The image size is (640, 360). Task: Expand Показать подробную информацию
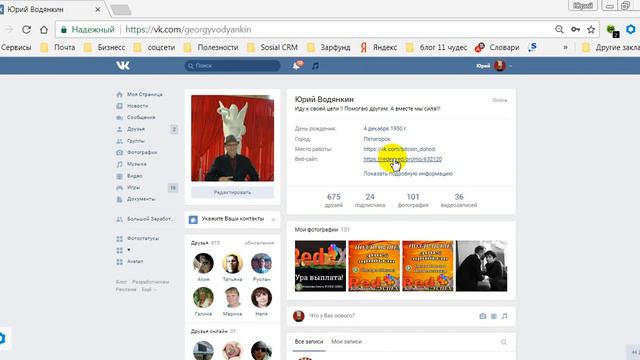(408, 173)
